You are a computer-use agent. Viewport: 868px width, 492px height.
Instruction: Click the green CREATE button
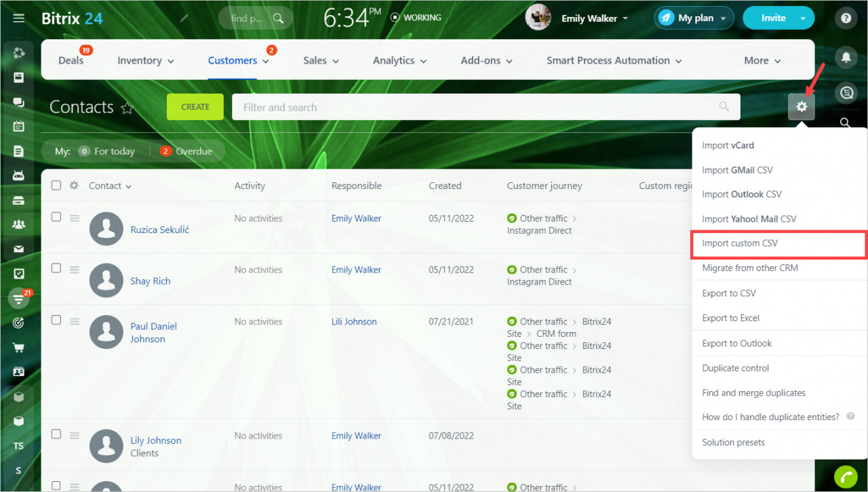195,106
